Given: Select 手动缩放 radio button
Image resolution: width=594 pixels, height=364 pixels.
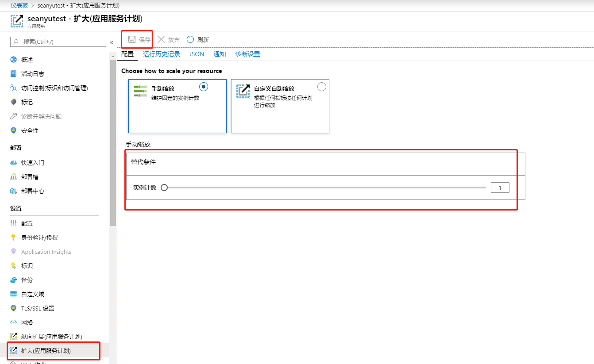Looking at the screenshot, I should pos(204,87).
